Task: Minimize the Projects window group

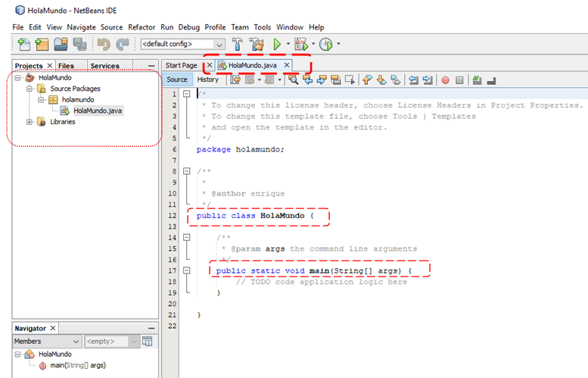Action: click(x=151, y=66)
